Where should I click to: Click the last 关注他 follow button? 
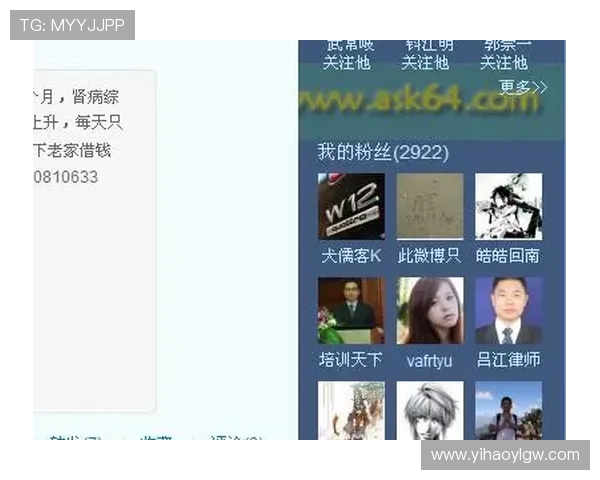pyautogui.click(x=504, y=63)
